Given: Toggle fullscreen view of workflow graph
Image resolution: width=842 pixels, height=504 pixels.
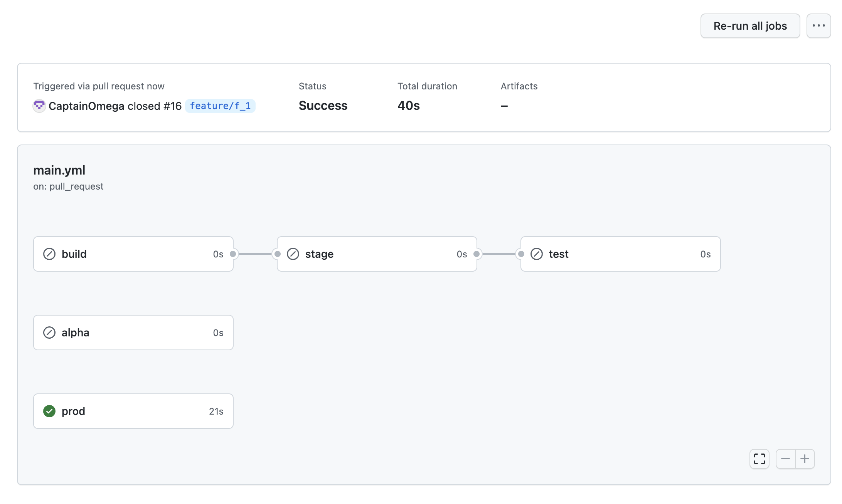Looking at the screenshot, I should point(759,459).
